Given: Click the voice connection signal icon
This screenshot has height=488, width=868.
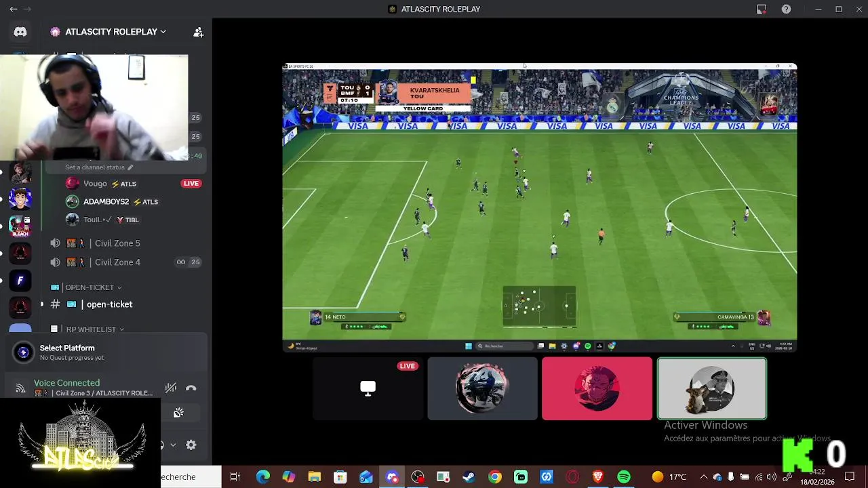Looking at the screenshot, I should tap(20, 388).
